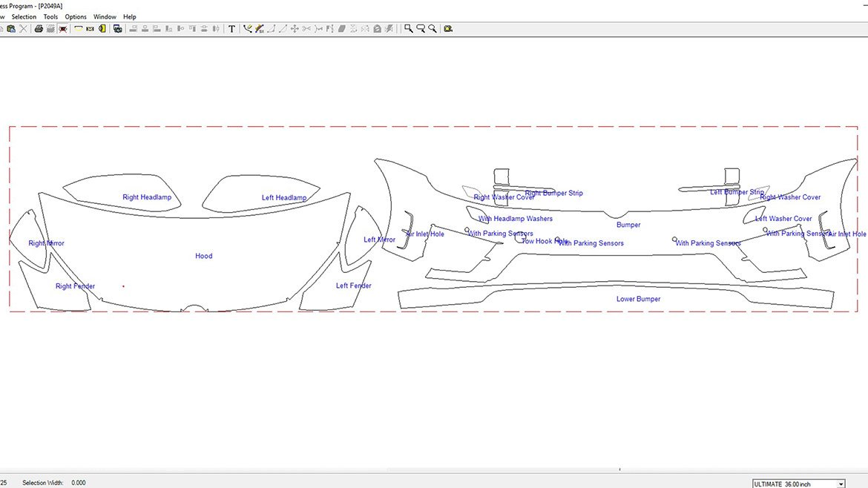Screen dimensions: 868x488
Task: Click the printer icon in the toolbar
Action: (37, 29)
